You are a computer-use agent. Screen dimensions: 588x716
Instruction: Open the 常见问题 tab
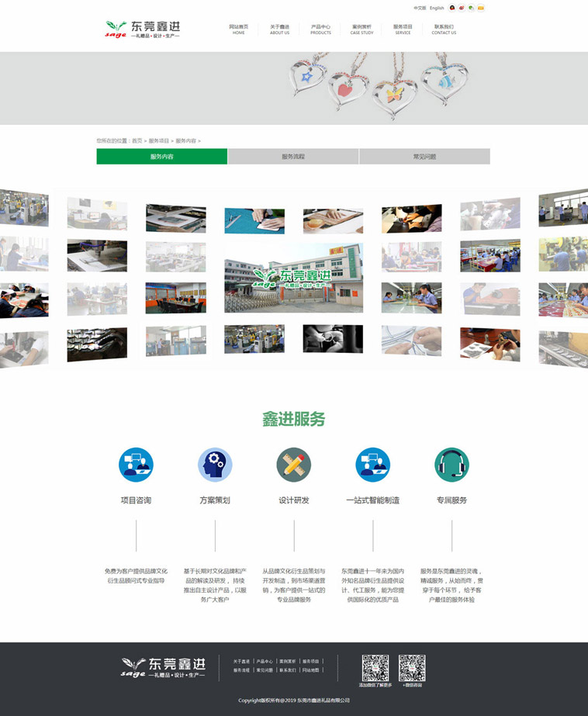pyautogui.click(x=424, y=157)
